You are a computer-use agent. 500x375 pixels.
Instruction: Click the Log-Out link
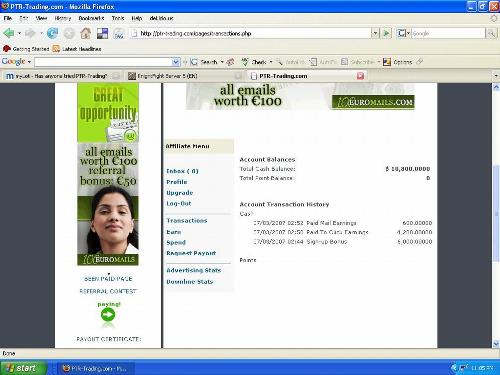click(x=179, y=203)
